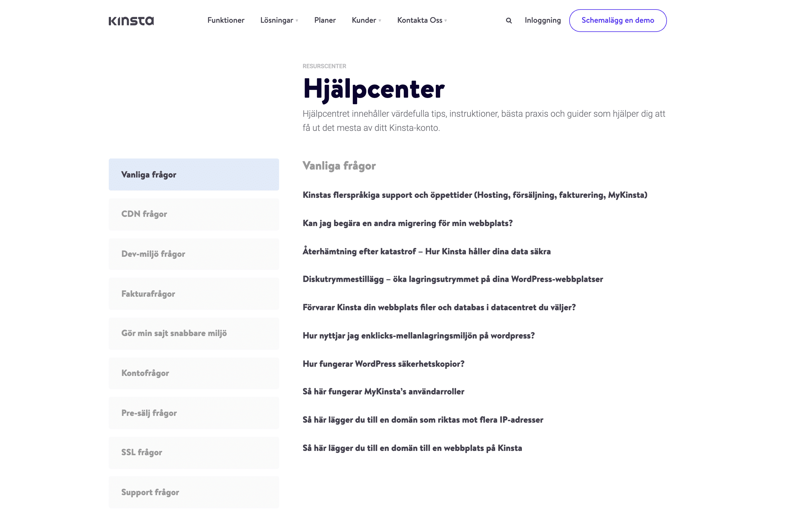This screenshot has width=804, height=532.
Task: Click the Inloggning link
Action: click(542, 20)
